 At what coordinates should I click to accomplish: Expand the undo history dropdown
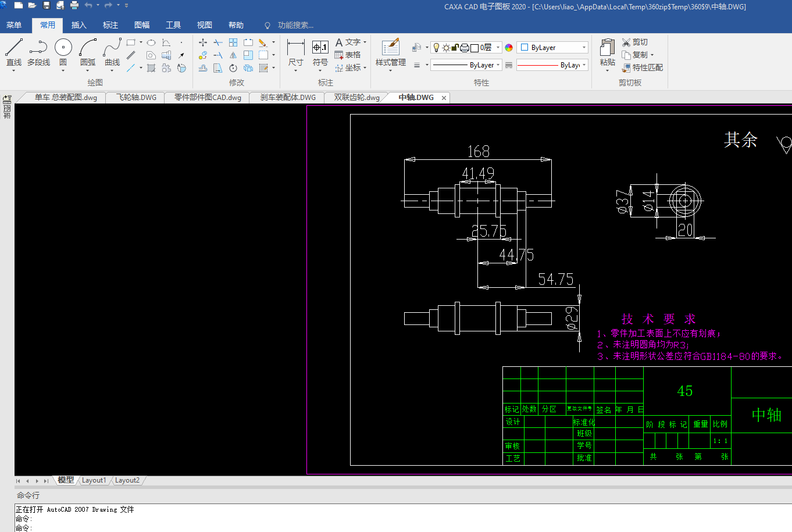98,5
